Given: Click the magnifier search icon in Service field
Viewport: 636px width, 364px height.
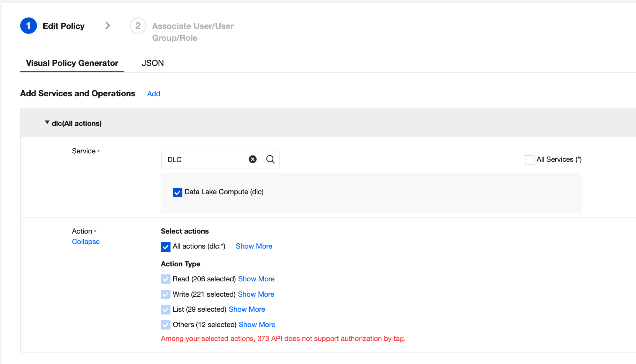Looking at the screenshot, I should [x=270, y=159].
